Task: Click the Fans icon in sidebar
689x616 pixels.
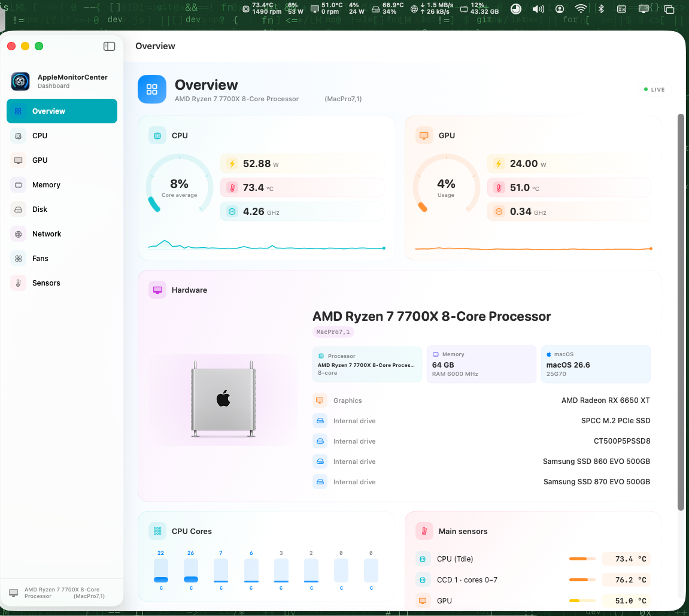Action: click(x=18, y=259)
